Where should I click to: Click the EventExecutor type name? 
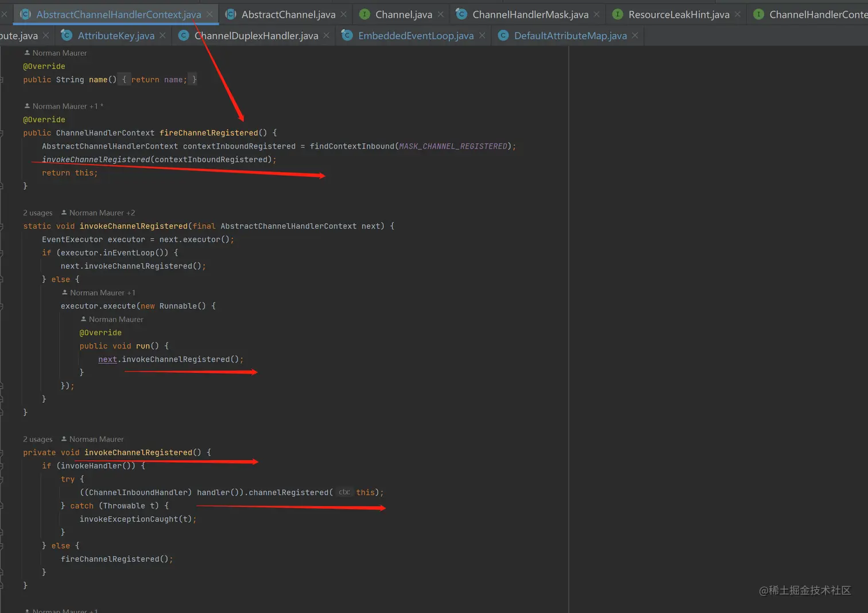pos(72,239)
